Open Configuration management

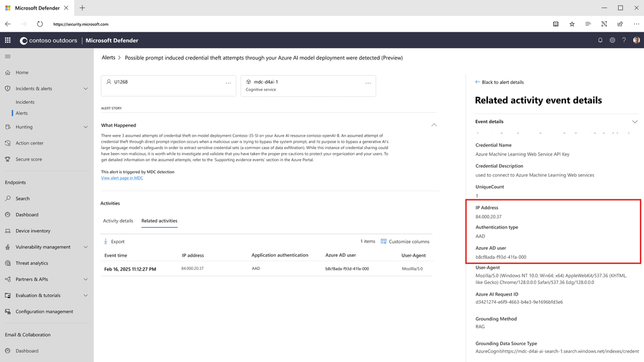[x=44, y=312]
